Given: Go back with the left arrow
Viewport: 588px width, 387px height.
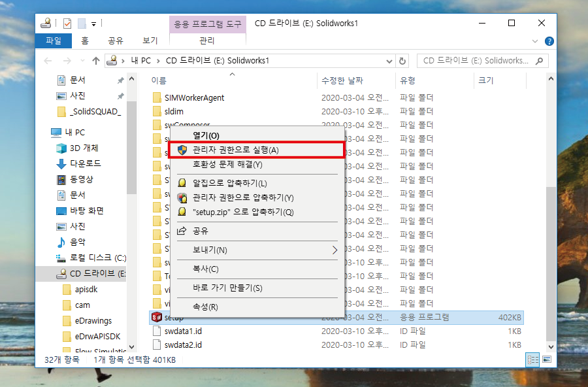Looking at the screenshot, I should point(48,61).
